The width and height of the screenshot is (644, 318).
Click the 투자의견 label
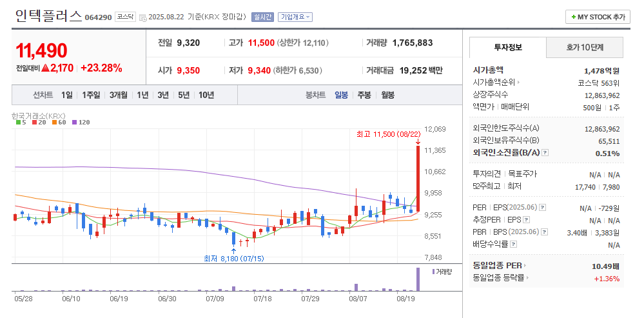pos(487,174)
